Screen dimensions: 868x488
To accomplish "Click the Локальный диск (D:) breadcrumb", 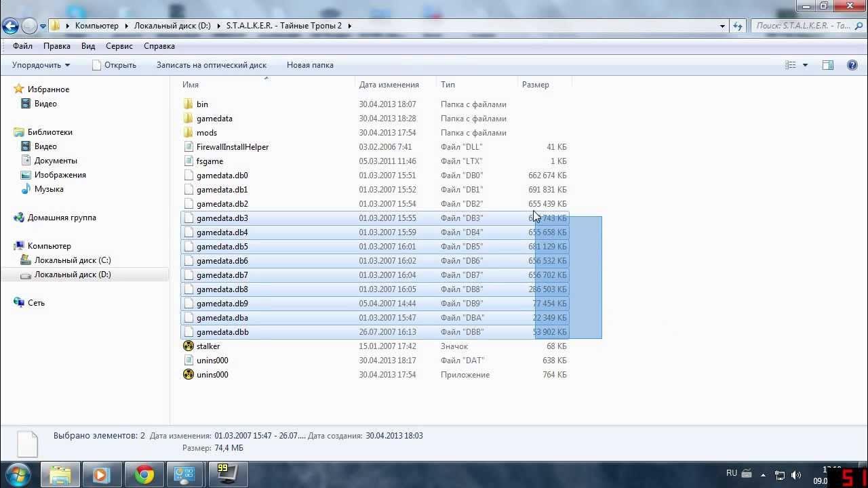I will [x=172, y=26].
